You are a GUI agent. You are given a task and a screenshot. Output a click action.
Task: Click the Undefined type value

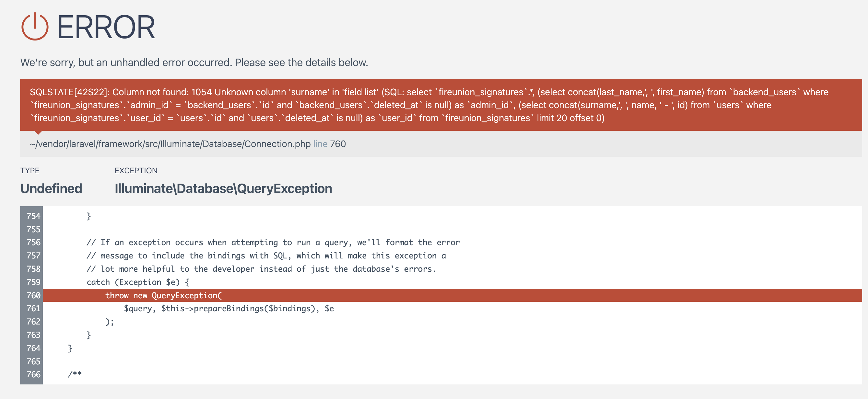click(51, 188)
